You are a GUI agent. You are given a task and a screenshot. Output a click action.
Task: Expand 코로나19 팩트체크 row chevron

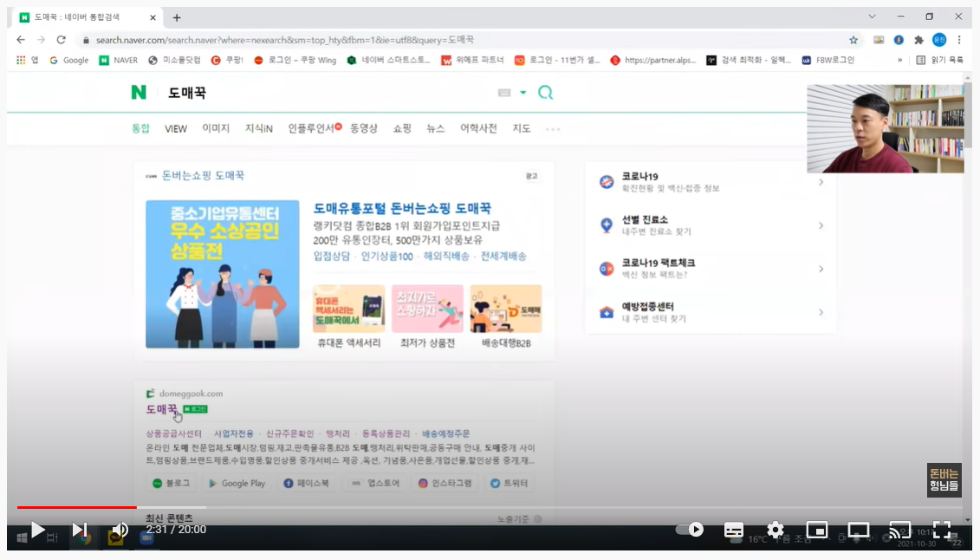[x=821, y=269]
